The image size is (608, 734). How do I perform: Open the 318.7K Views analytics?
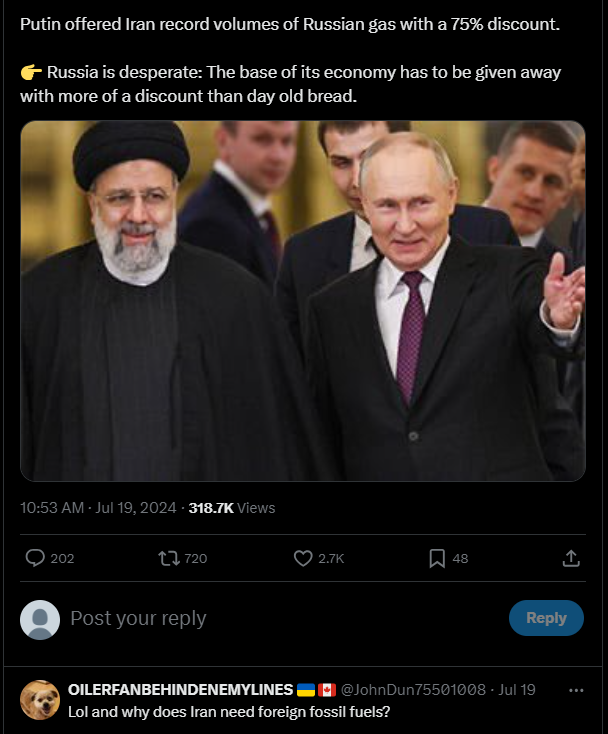(231, 508)
